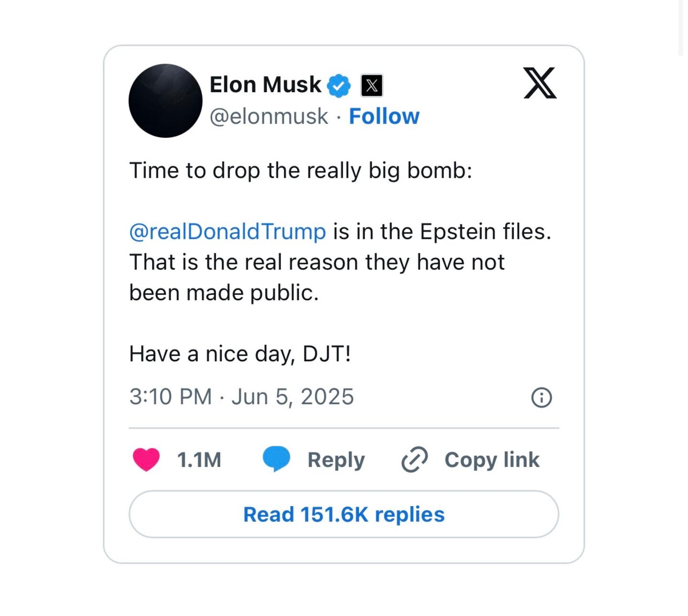Open Read 151.6K replies
This screenshot has height=616, width=688.
[344, 514]
